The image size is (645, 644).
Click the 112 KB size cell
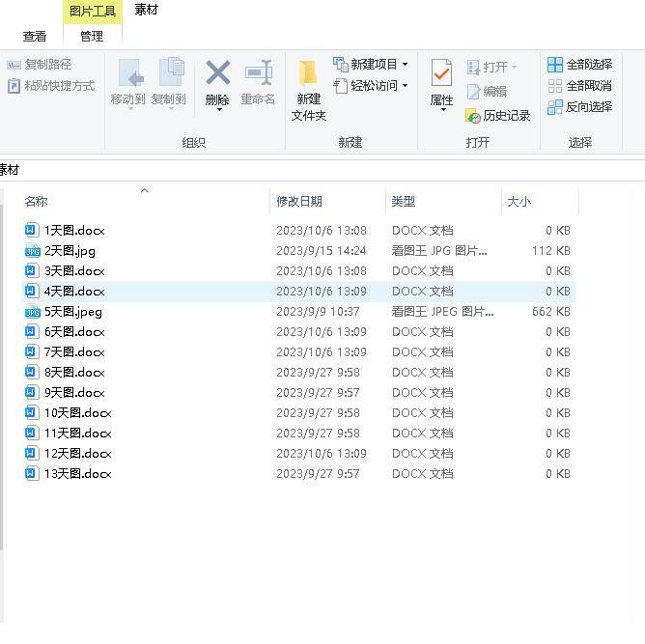(x=551, y=251)
